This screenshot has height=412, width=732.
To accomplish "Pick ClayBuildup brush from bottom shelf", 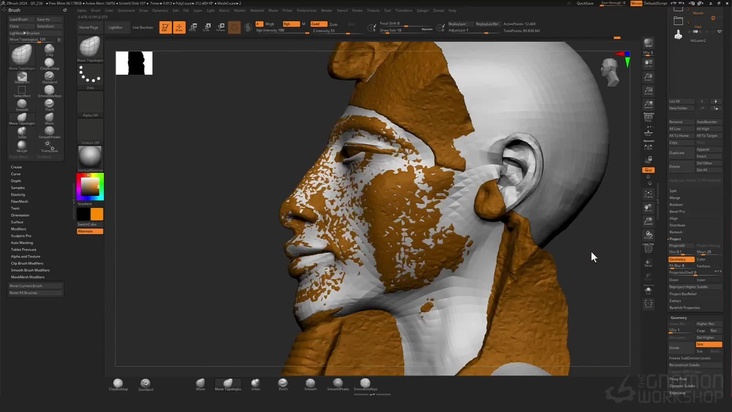I will pyautogui.click(x=118, y=384).
